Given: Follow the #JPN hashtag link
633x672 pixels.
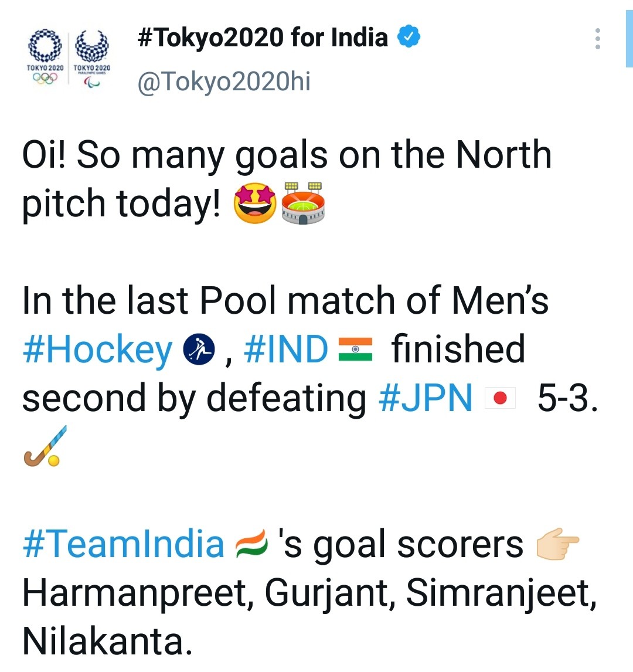Looking at the screenshot, I should (426, 399).
